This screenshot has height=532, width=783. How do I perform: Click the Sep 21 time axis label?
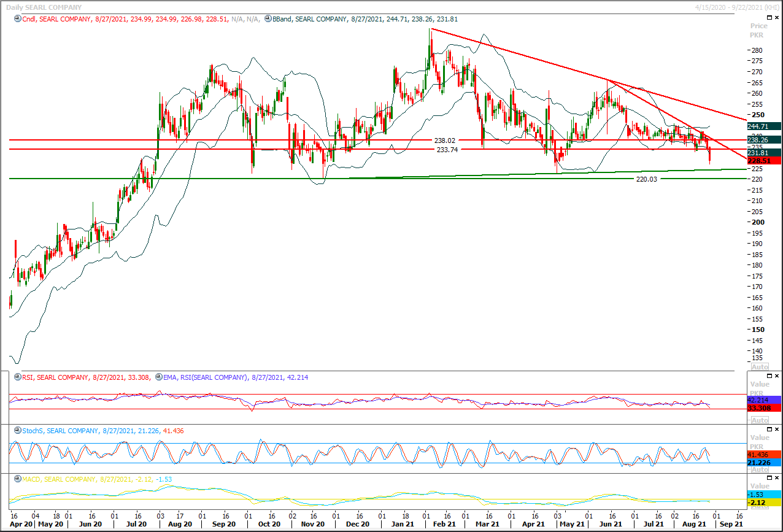click(x=731, y=525)
